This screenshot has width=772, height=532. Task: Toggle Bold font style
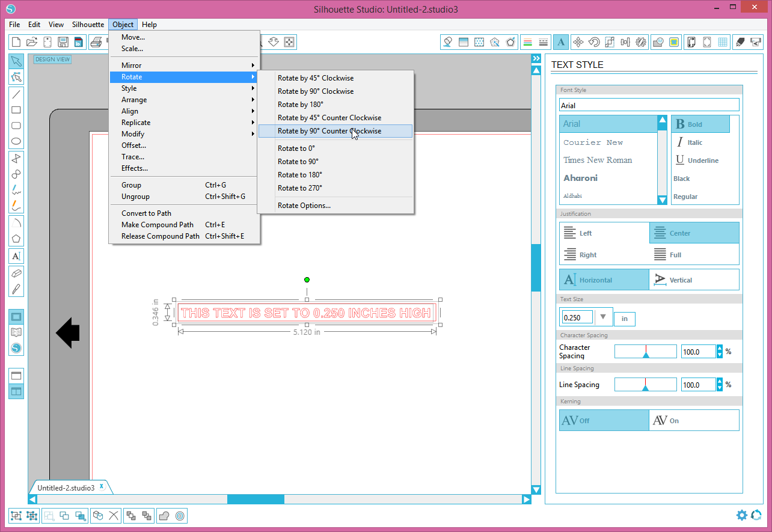(700, 124)
